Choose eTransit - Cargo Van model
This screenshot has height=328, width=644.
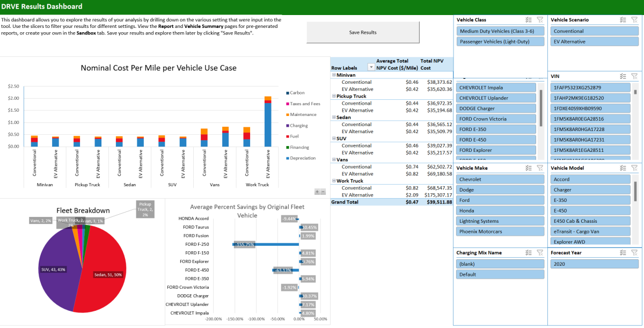pos(590,231)
